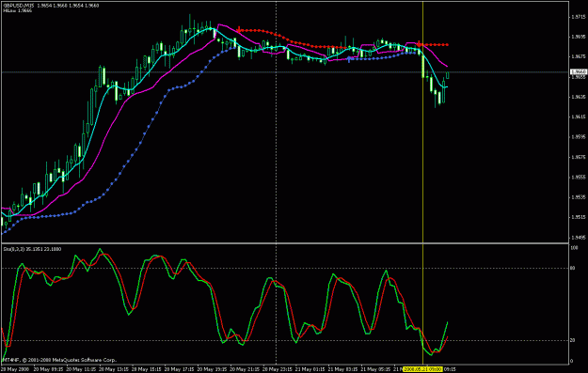Viewport: 588px width, 373px height.
Task: Click the yellow highlighted date 2008.05.21 09:00
Action: coord(423,369)
